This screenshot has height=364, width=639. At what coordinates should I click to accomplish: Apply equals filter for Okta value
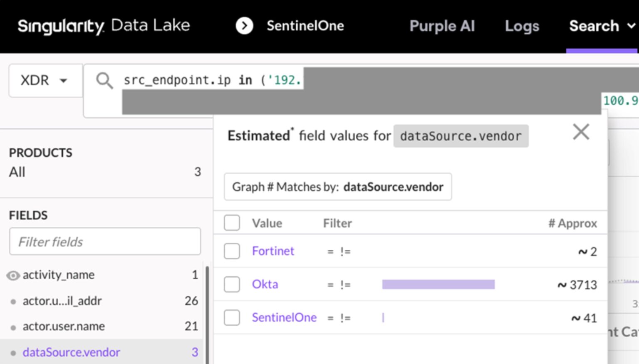(x=330, y=285)
